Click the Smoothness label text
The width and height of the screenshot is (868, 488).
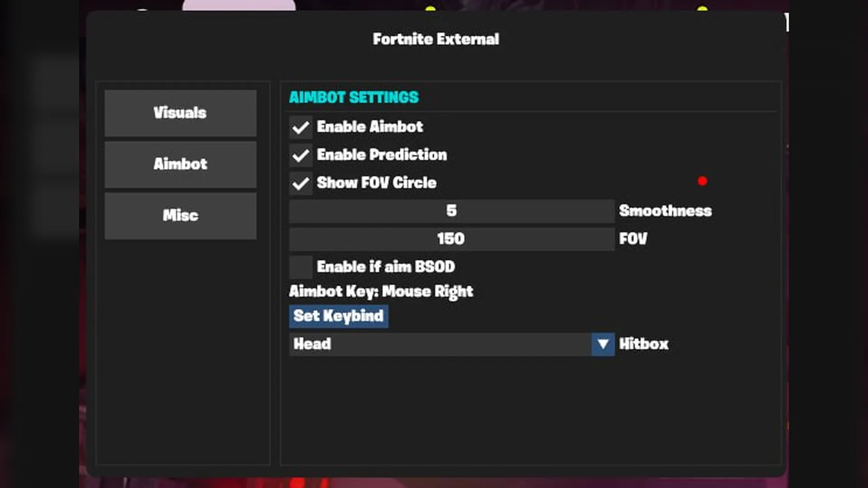point(665,211)
